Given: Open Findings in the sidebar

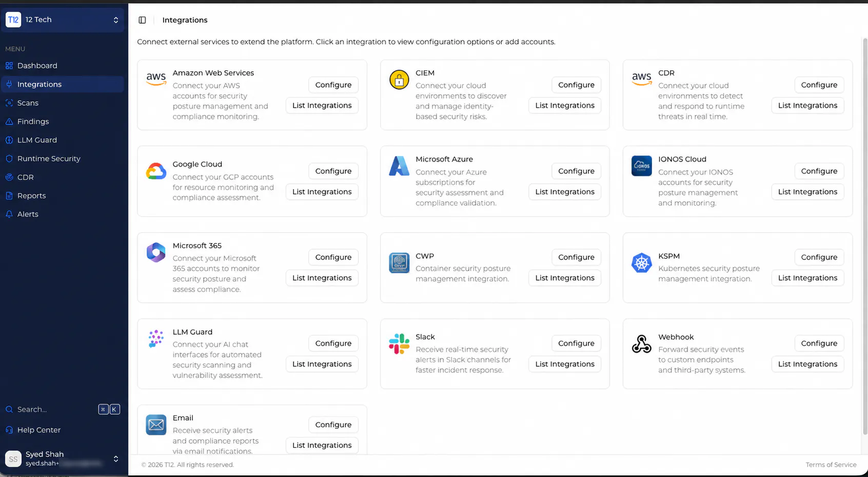Looking at the screenshot, I should (x=63, y=122).
